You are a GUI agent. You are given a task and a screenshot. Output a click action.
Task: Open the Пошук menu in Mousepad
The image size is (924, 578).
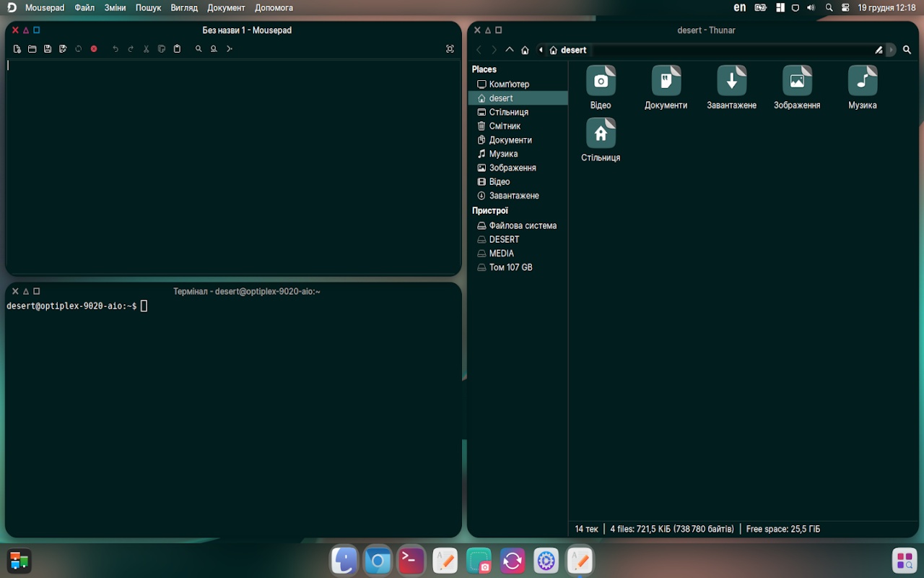point(148,8)
